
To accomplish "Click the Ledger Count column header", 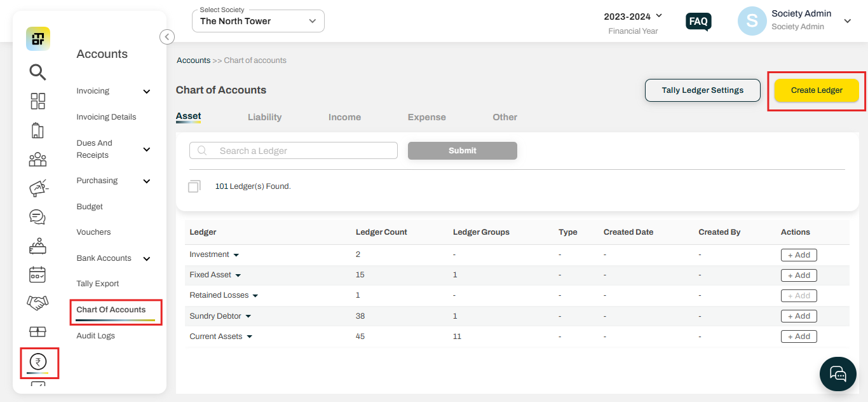I will coord(381,232).
